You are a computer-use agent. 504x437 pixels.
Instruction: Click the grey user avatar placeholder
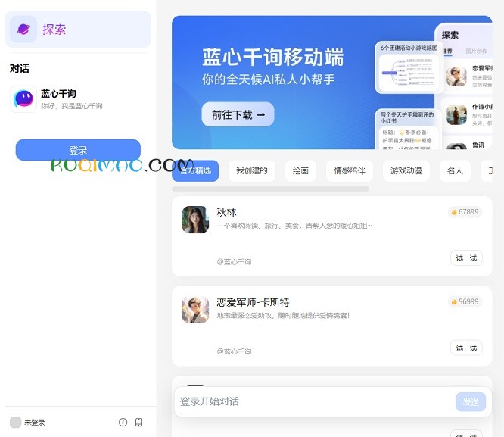tap(15, 422)
